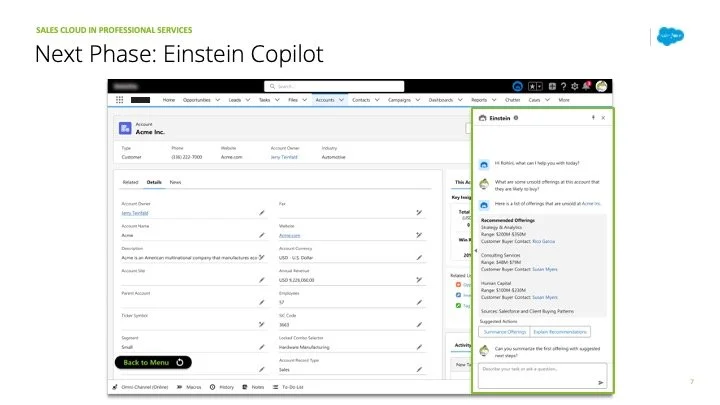Screen dimensions: 720x405
Task: Edit the Fax field pencil
Action: click(x=419, y=213)
